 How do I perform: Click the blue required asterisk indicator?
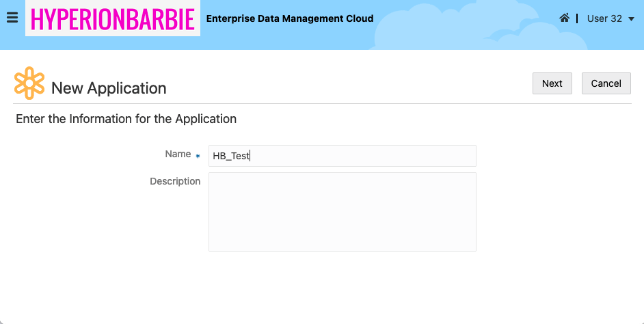198,157
